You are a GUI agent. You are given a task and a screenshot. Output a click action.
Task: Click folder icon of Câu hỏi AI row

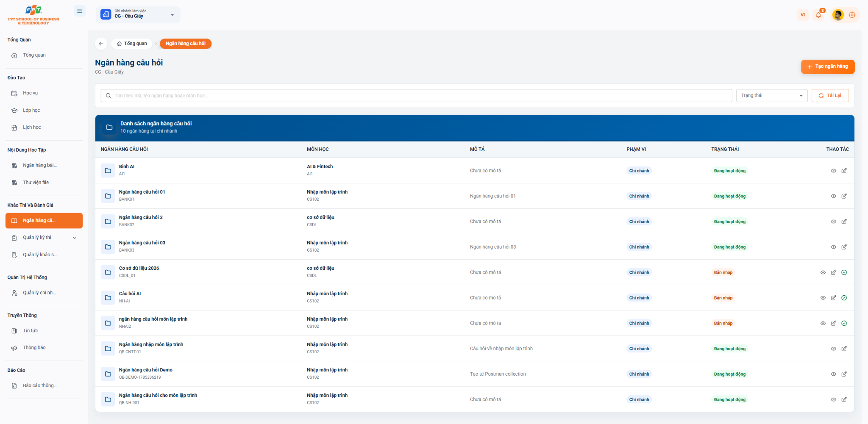[x=108, y=298]
